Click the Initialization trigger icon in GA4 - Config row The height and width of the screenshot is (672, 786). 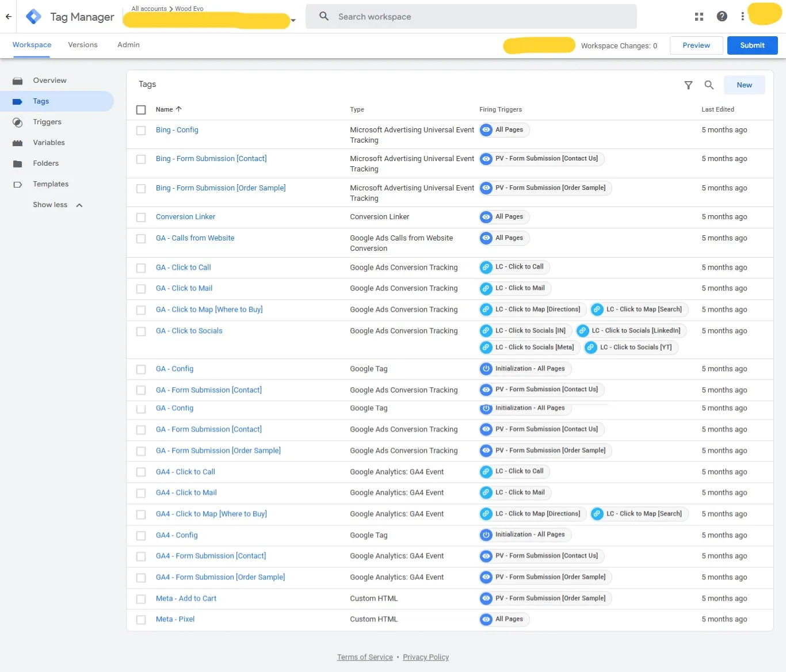pyautogui.click(x=486, y=535)
